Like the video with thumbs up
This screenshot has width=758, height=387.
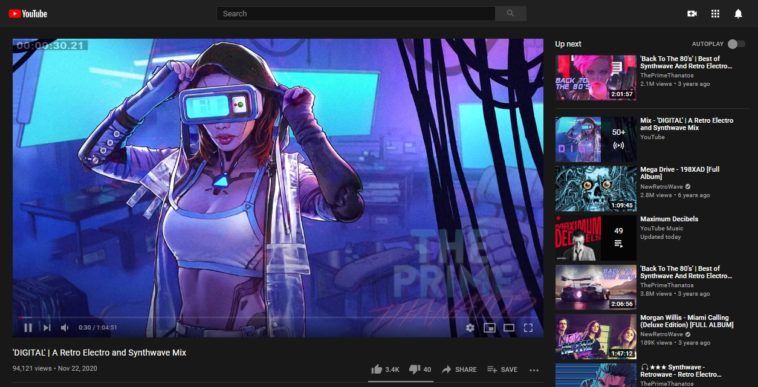pyautogui.click(x=377, y=370)
